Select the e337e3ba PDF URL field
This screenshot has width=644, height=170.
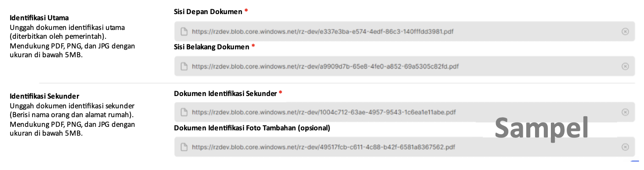click(x=404, y=32)
